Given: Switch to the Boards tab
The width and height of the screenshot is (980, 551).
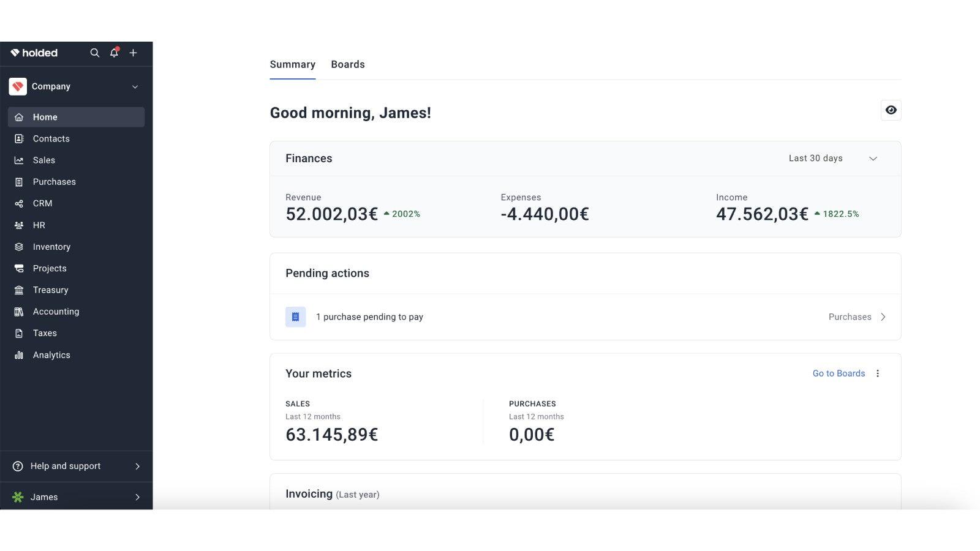Looking at the screenshot, I should 347,65.
